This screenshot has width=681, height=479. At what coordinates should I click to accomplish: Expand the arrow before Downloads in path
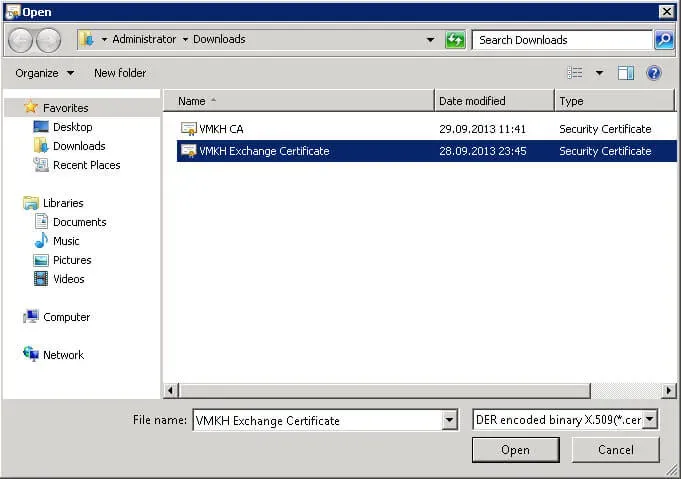pyautogui.click(x=185, y=40)
